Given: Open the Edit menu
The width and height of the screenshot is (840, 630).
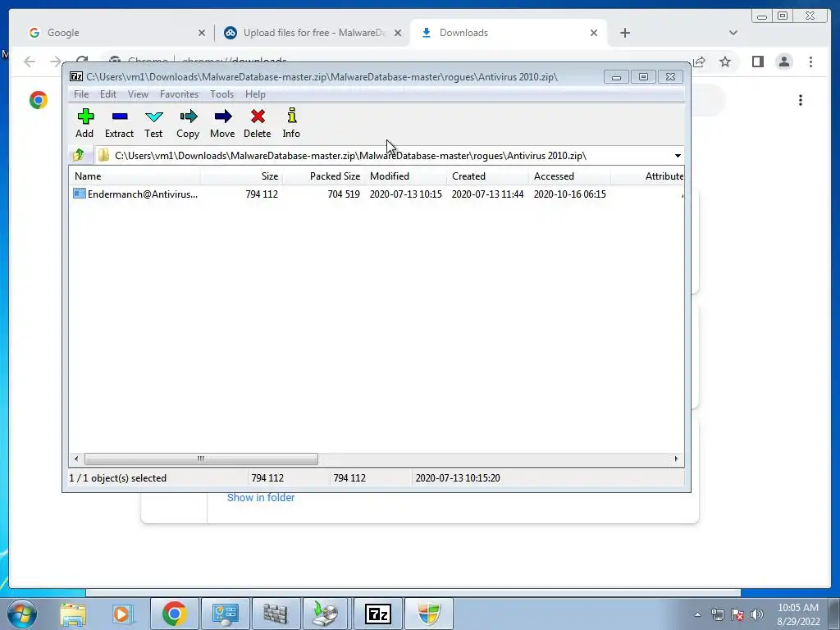Looking at the screenshot, I should [108, 94].
